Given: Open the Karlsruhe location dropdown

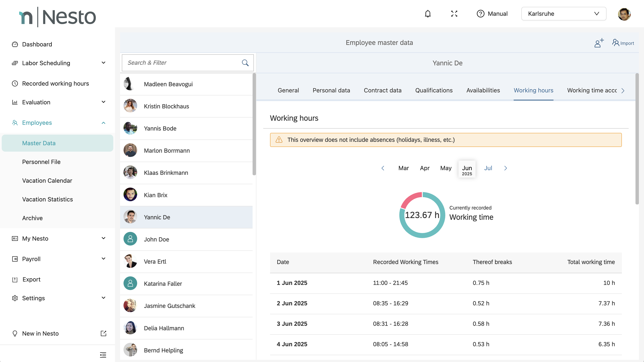Looking at the screenshot, I should pyautogui.click(x=563, y=14).
